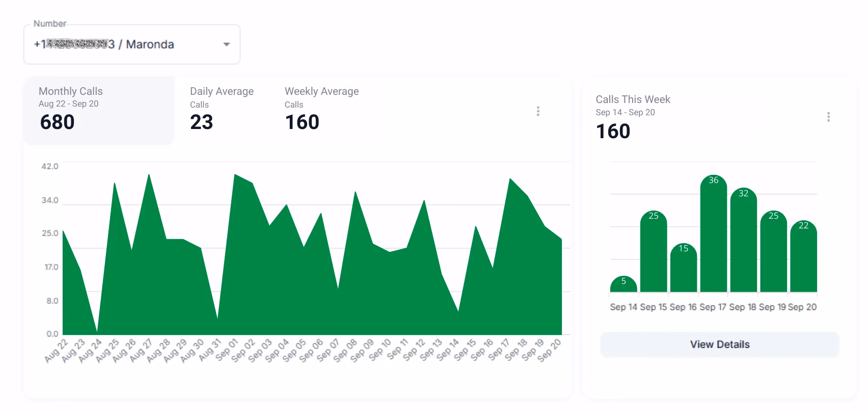
Task: Click the 160 total in Calls This Week
Action: [613, 132]
